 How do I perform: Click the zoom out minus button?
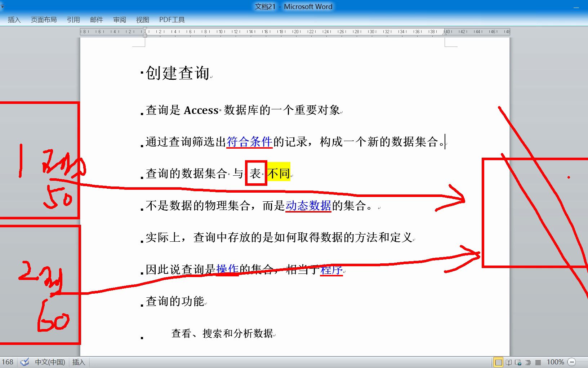(571, 362)
